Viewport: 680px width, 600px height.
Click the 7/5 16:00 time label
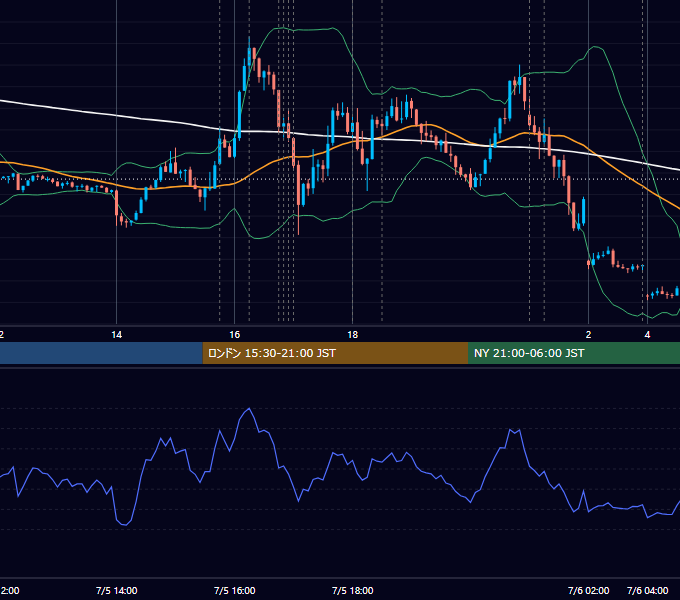click(235, 590)
